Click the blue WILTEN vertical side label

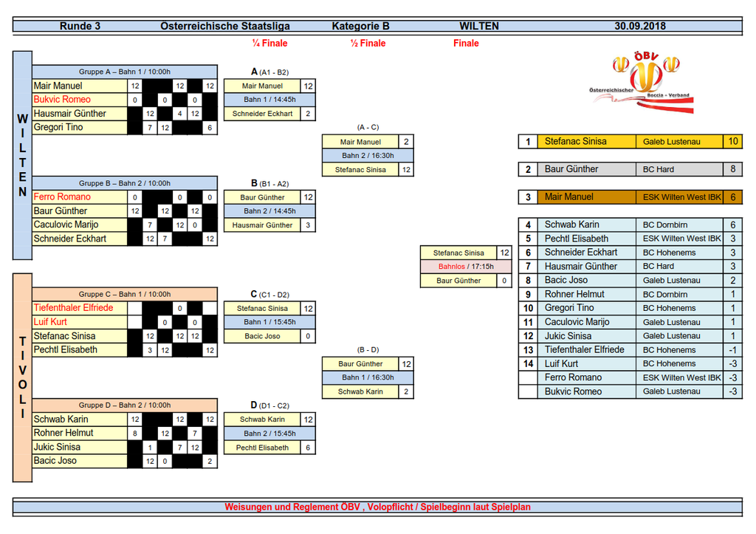click(x=22, y=155)
